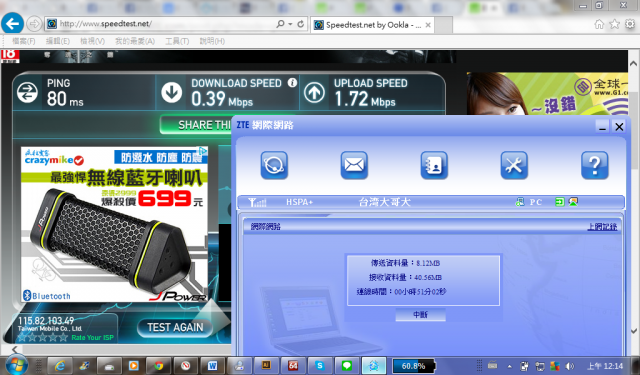Click the horizontal scroll left arrow
This screenshot has height=375, width=640.
[15, 349]
